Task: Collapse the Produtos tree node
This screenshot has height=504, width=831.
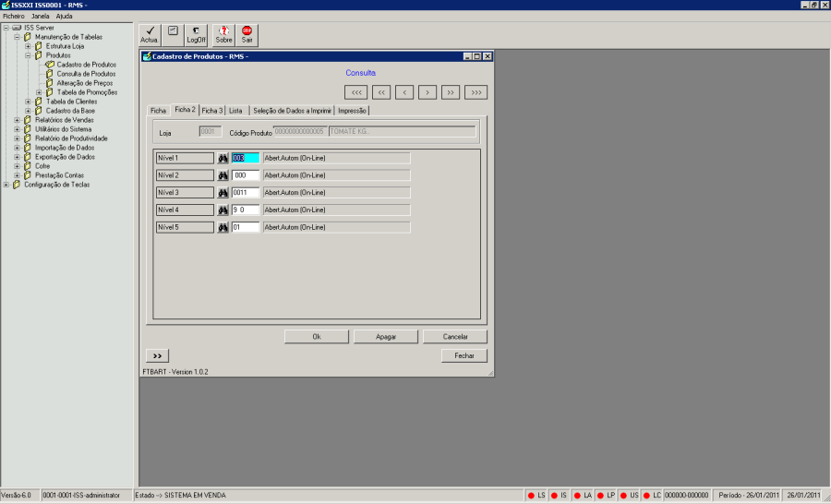Action: [28, 55]
